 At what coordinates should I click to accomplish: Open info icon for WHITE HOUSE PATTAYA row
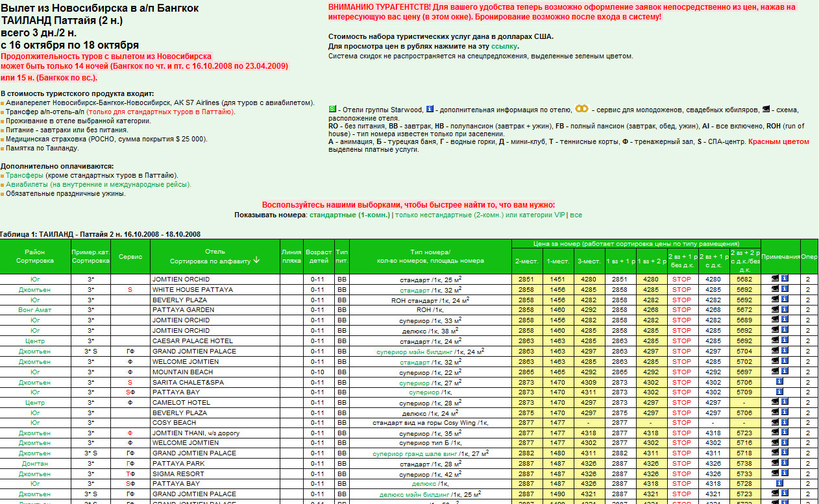point(784,289)
